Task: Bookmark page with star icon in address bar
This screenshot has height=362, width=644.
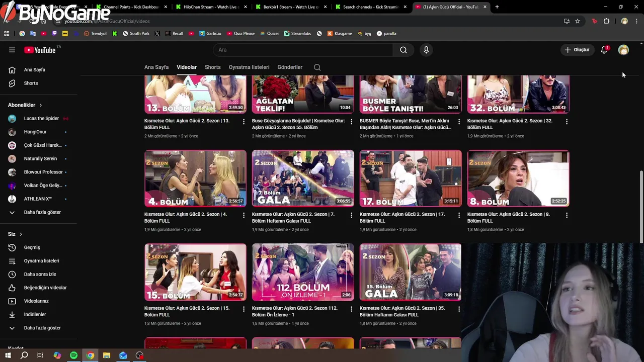Action: click(578, 21)
